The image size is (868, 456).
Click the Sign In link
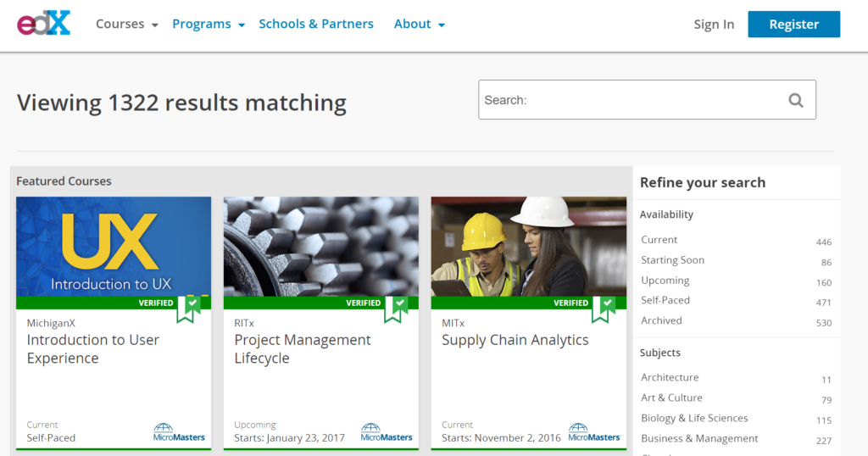point(714,25)
